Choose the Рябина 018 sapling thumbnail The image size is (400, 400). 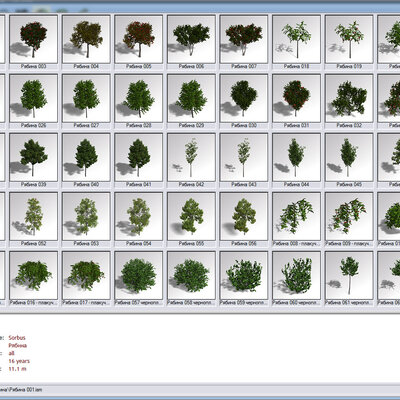[296, 39]
